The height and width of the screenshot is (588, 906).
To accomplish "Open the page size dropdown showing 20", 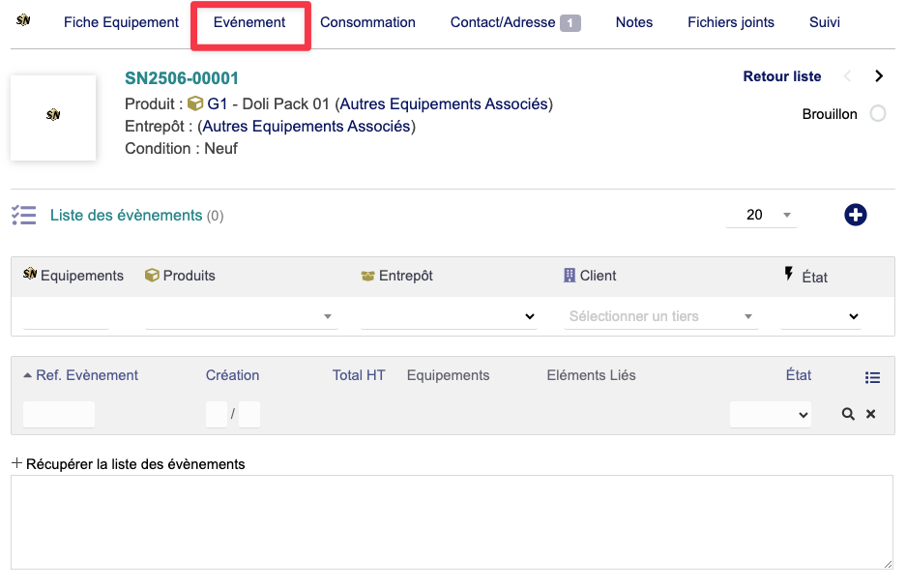I will [x=761, y=215].
